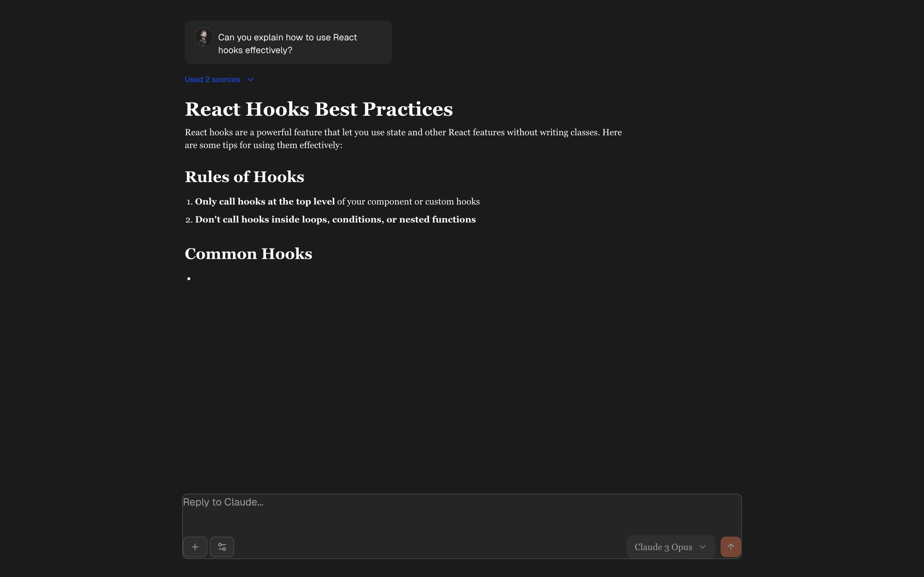Click the React Hooks Best Practices title
Viewport: 924px width, 577px height.
click(319, 109)
